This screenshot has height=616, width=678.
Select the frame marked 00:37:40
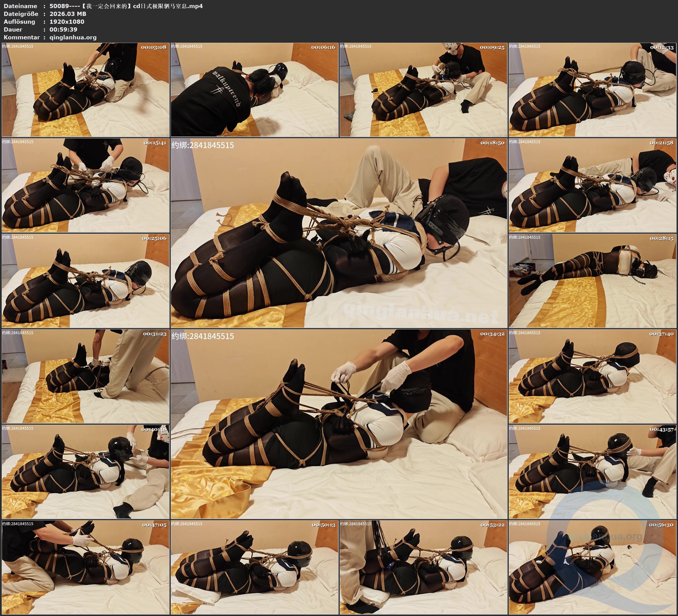click(592, 376)
